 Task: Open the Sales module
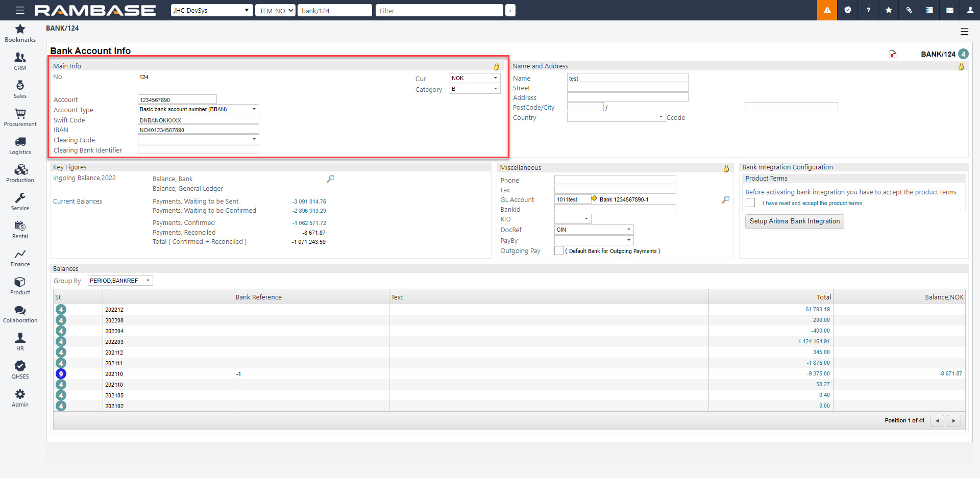tap(20, 89)
